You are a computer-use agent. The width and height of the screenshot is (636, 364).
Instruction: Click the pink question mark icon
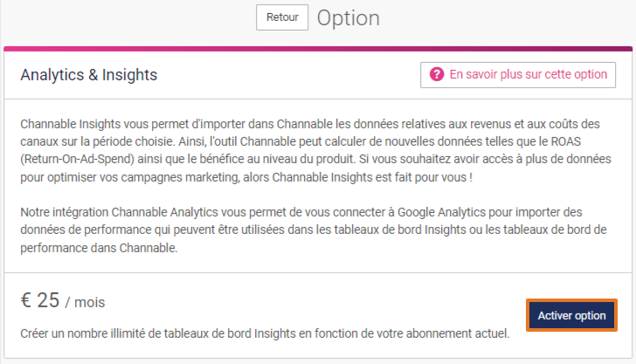(437, 74)
